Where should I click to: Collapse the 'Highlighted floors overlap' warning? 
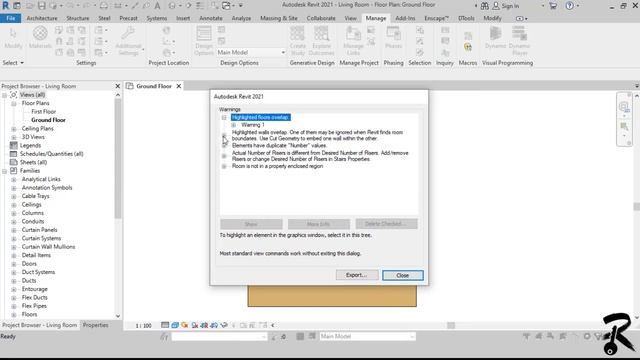tap(224, 118)
